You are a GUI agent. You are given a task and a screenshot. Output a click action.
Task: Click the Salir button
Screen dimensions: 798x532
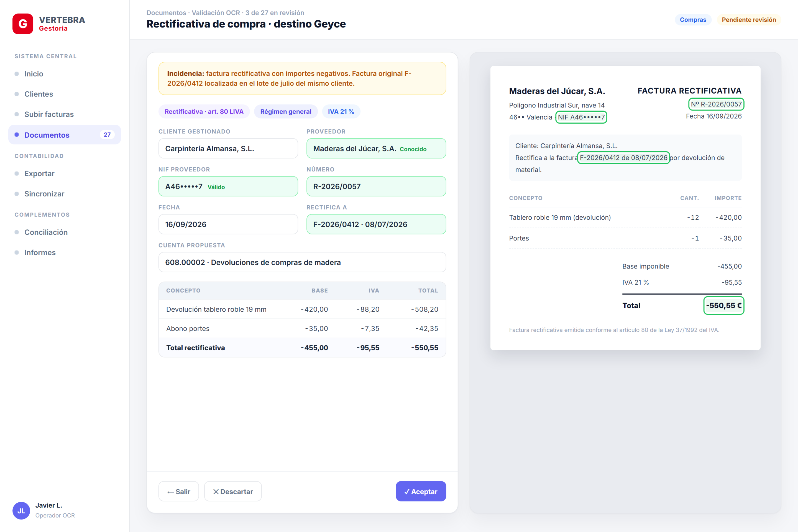tap(178, 491)
